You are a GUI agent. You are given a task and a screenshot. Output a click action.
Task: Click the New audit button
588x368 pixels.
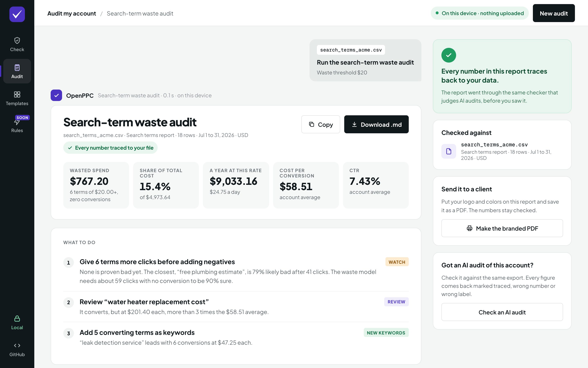(553, 13)
